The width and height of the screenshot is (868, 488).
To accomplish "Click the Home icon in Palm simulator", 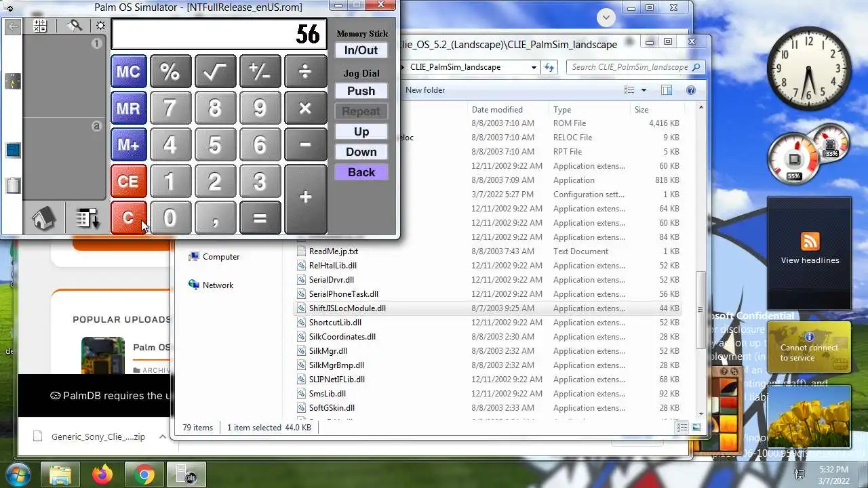I will pyautogui.click(x=43, y=219).
